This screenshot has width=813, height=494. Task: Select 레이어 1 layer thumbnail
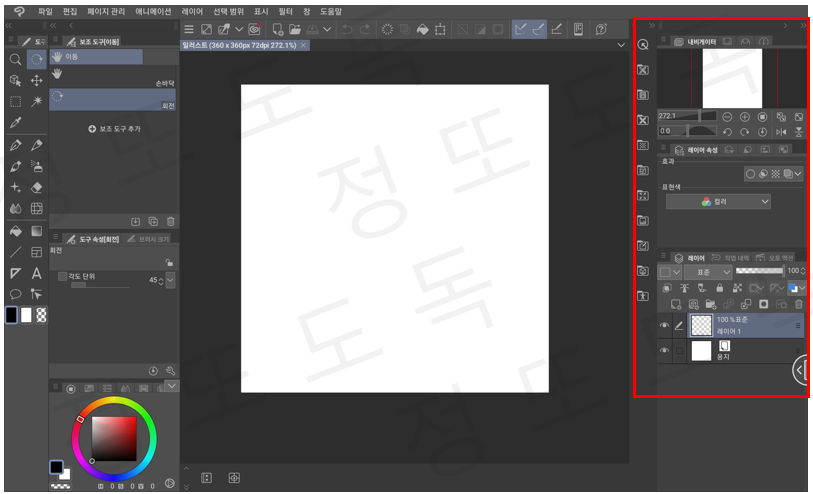click(702, 326)
